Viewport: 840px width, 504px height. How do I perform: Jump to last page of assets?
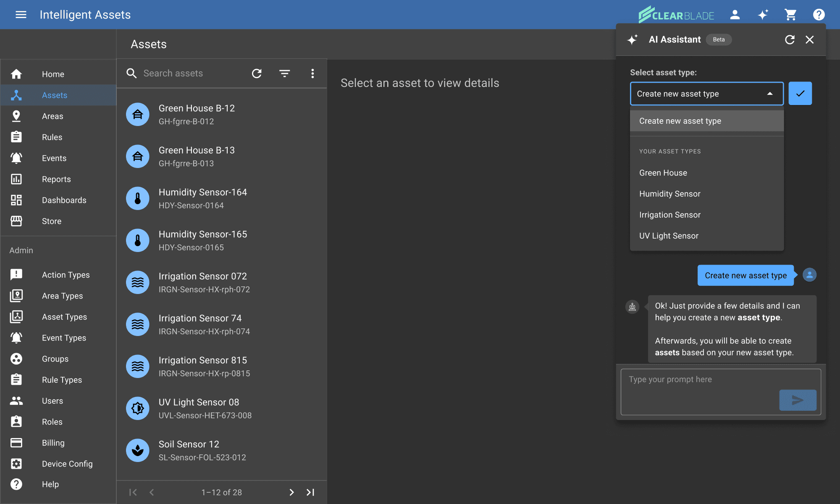click(310, 492)
